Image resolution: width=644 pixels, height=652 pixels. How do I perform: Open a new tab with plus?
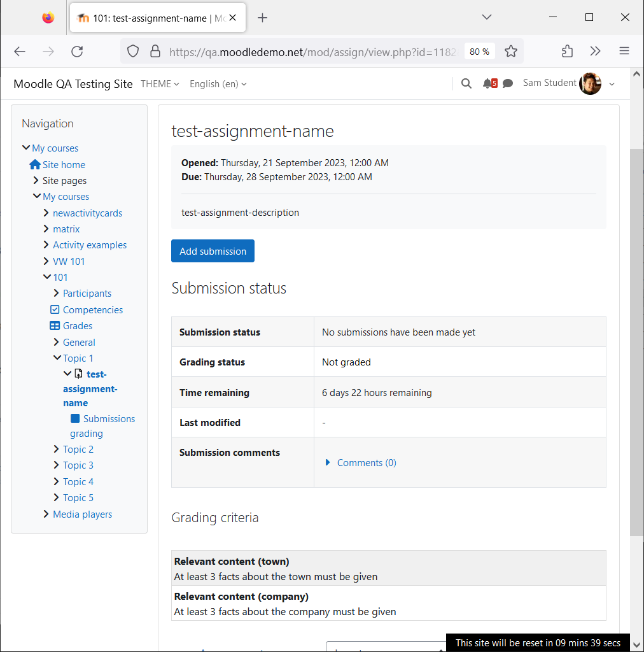tap(263, 18)
